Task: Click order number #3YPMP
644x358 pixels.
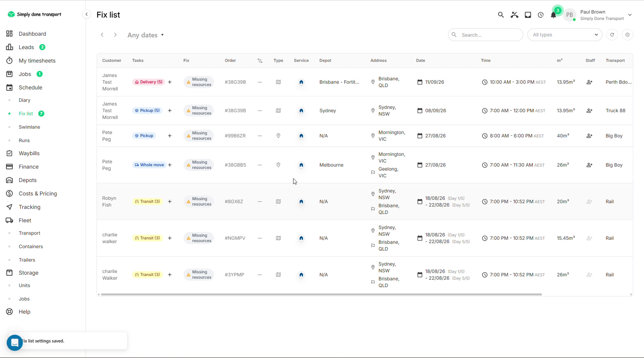Action: (x=234, y=274)
